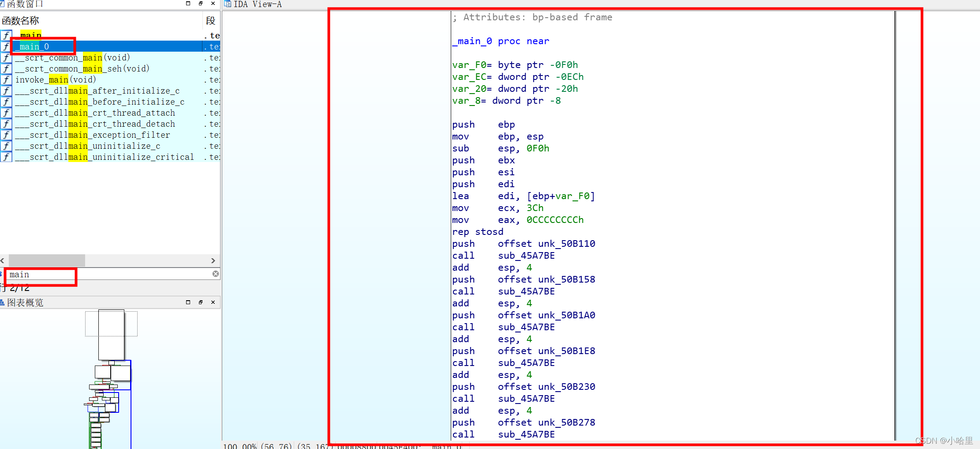This screenshot has height=449, width=980.
Task: Click the "; Attributes: bp-based frame" comment
Action: click(x=532, y=17)
